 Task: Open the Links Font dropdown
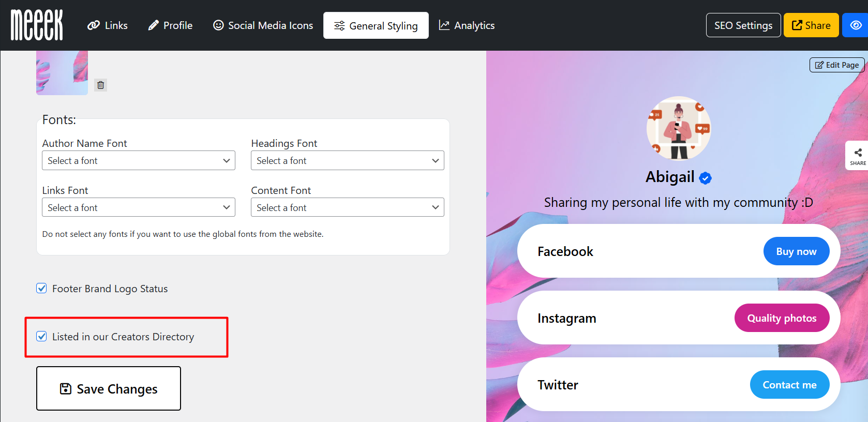point(139,208)
